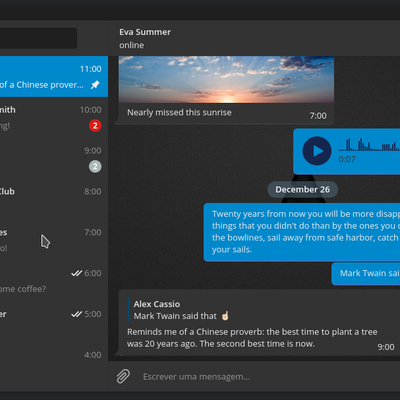Open the red unread badge showing 2
Viewport: 400px width, 400px height.
pos(95,126)
